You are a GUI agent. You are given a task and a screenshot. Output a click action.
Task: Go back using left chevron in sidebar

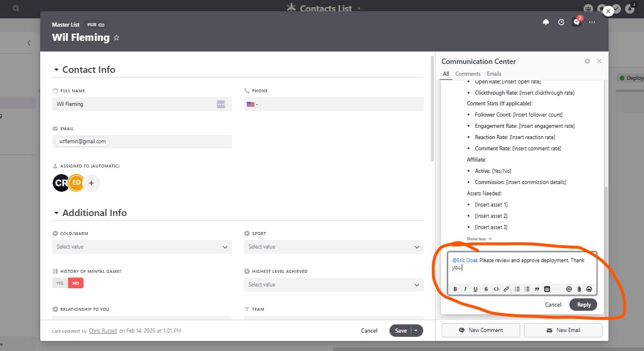tap(29, 43)
